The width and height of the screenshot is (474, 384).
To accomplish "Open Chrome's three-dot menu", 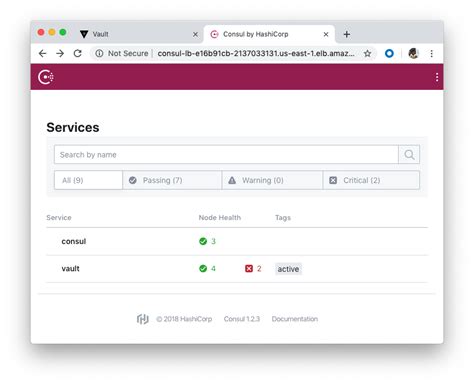I will click(432, 53).
